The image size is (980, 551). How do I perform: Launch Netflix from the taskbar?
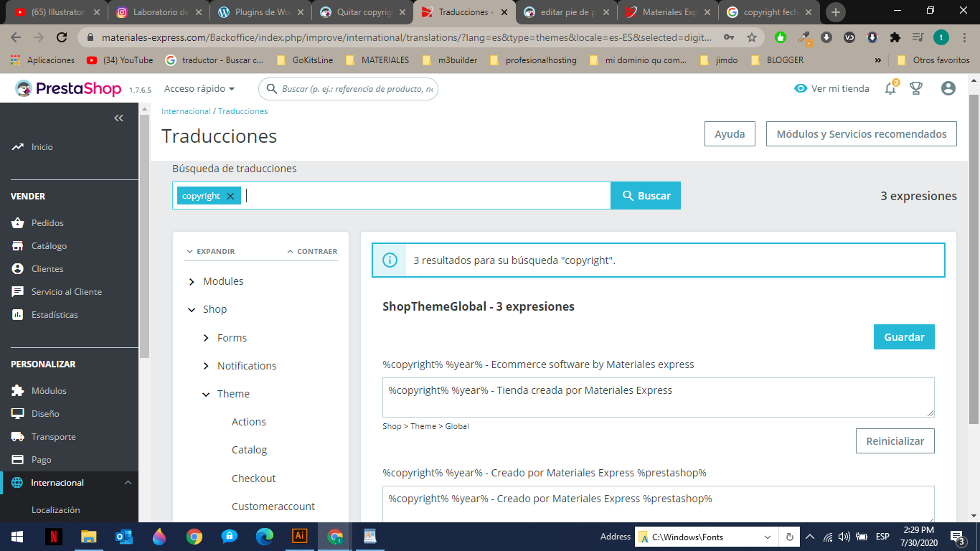[54, 537]
